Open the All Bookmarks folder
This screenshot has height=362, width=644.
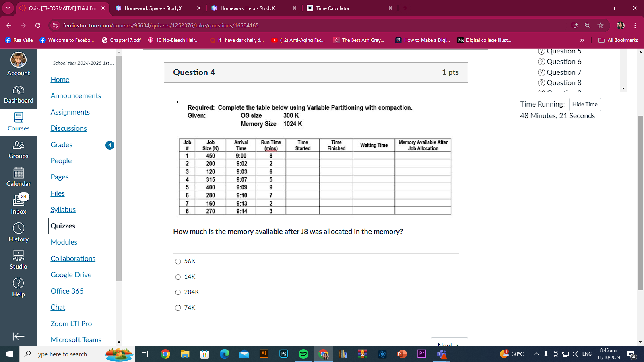pyautogui.click(x=618, y=40)
